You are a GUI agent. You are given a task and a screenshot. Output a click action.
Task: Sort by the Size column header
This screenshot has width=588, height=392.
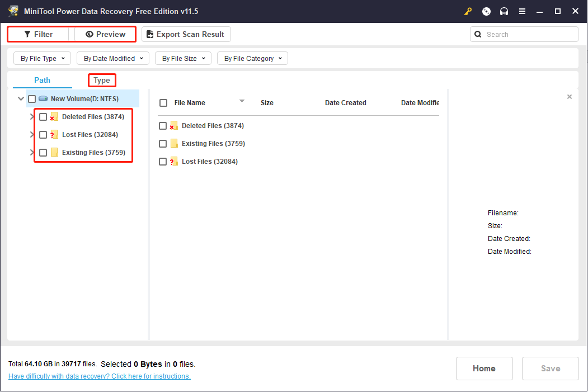pyautogui.click(x=267, y=103)
